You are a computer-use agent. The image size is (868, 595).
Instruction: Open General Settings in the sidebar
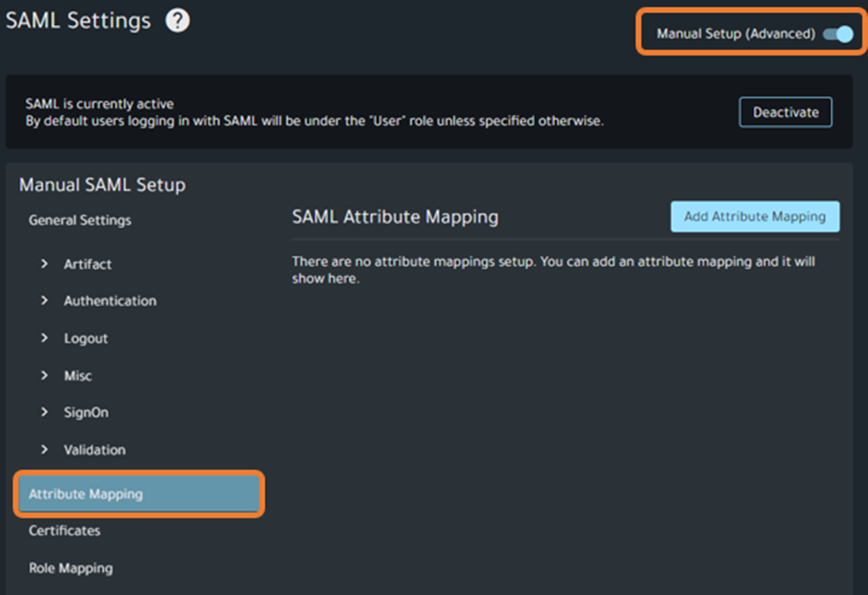point(80,221)
